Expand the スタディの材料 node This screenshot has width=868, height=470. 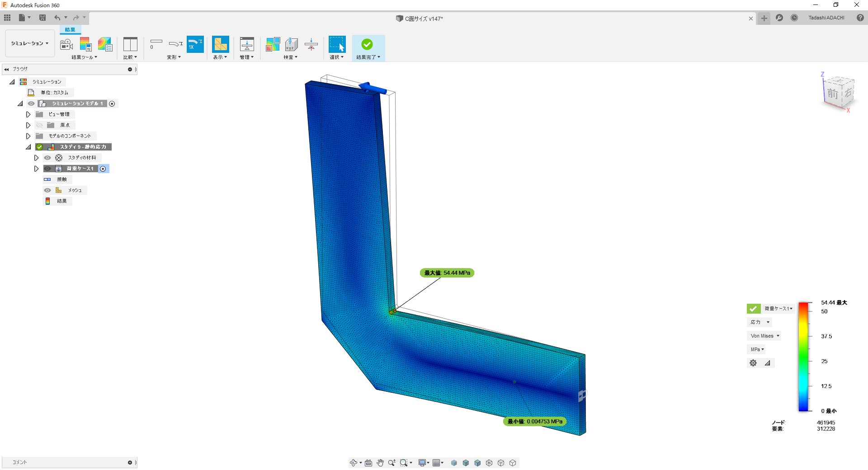pyautogui.click(x=36, y=158)
